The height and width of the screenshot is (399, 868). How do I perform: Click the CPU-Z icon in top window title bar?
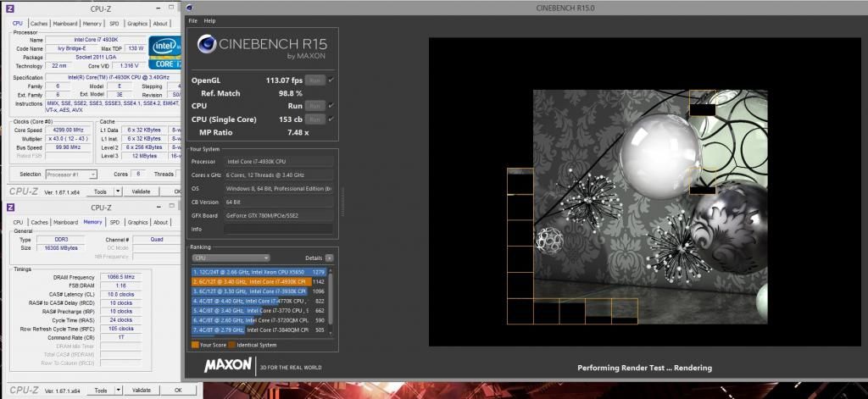tap(10, 7)
